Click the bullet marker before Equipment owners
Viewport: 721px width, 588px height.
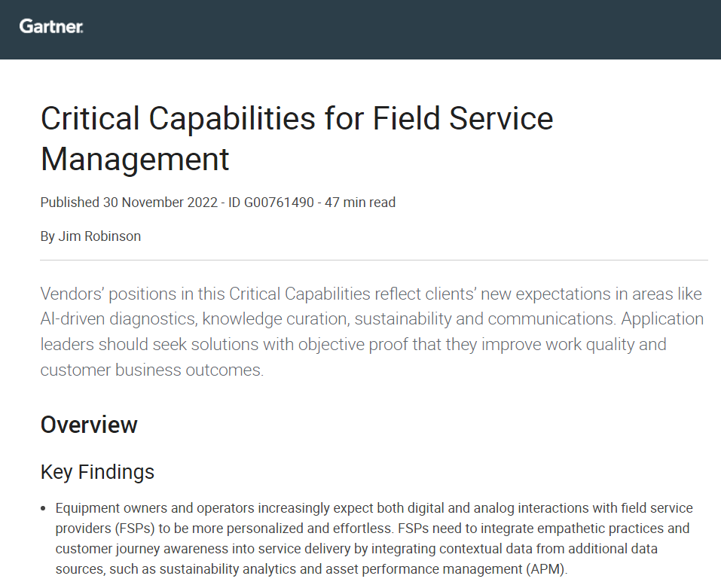[43, 508]
